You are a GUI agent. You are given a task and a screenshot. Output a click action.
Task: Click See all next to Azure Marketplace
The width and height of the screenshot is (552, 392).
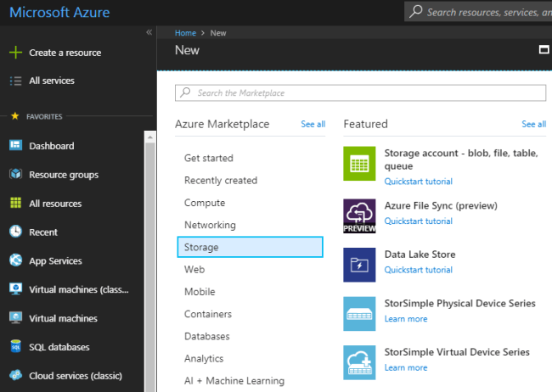click(313, 124)
